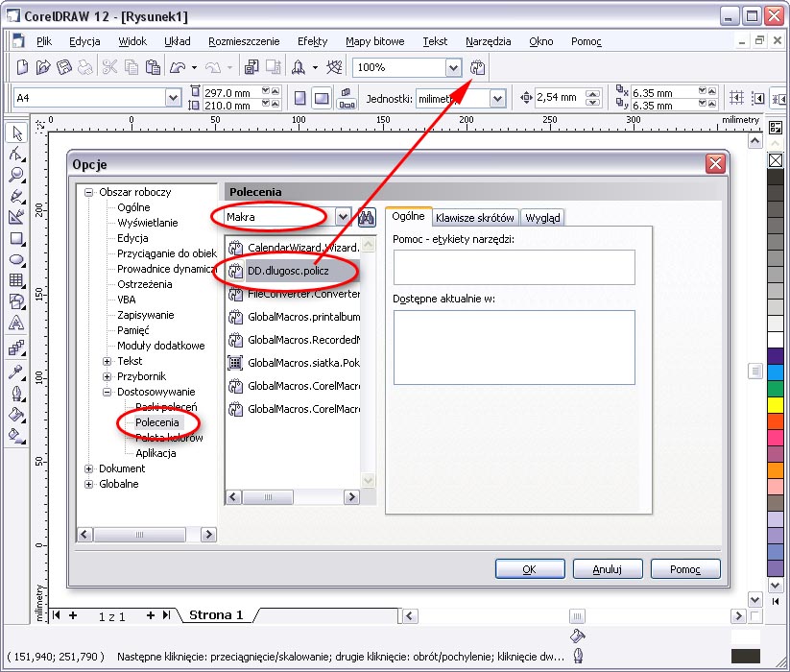
Task: Open the Makra command category dropdown
Action: click(344, 218)
